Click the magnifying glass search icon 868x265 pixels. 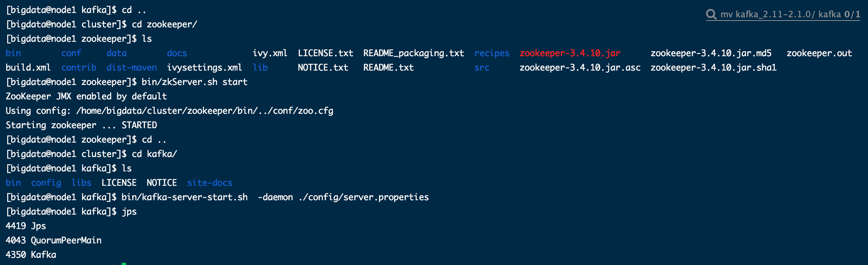click(x=711, y=14)
